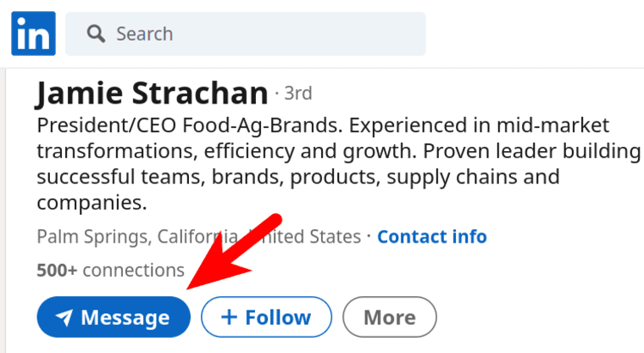Click the 3rd degree connection badge
The width and height of the screenshot is (644, 353).
point(298,93)
